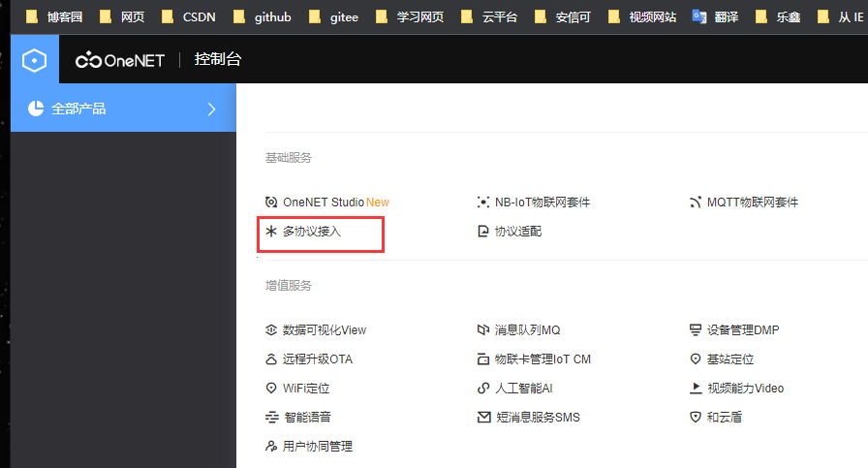Screen dimensions: 868x468
Task: Open the github bookmark folder
Action: point(262,17)
